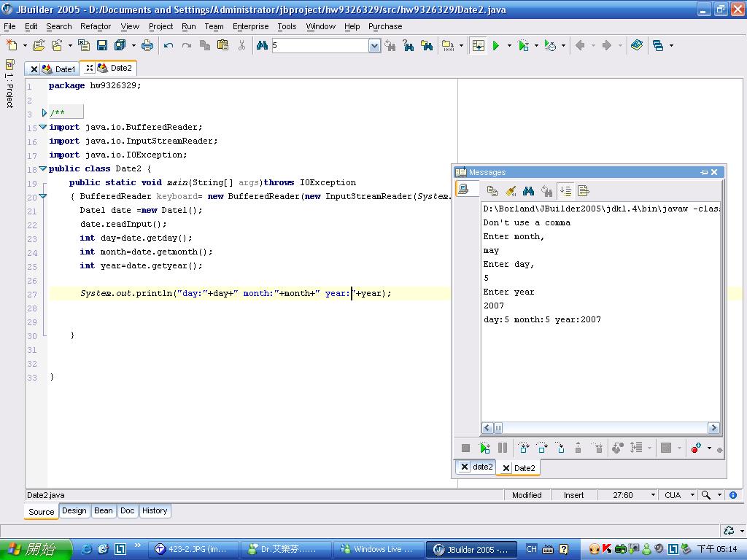Open the Enterprise menu
The height and width of the screenshot is (560, 747).
[251, 27]
